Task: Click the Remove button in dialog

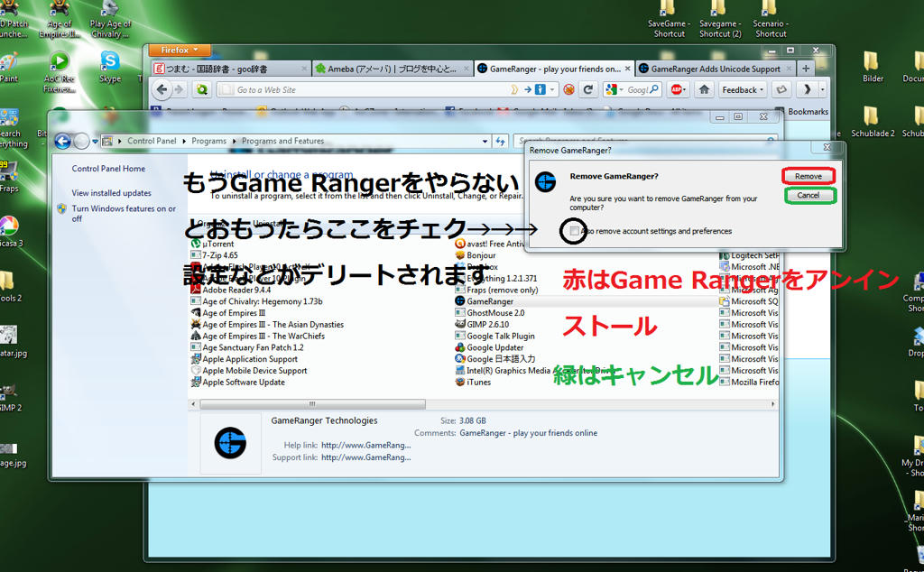Action: click(808, 176)
